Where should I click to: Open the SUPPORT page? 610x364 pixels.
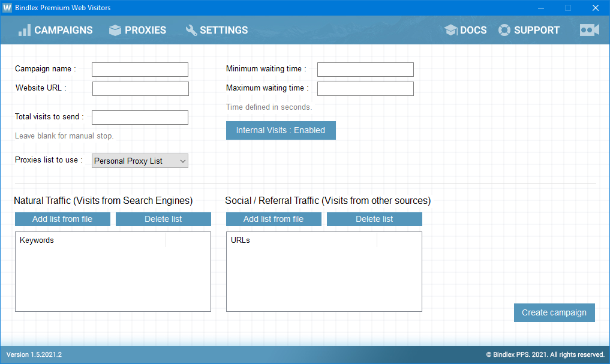537,30
